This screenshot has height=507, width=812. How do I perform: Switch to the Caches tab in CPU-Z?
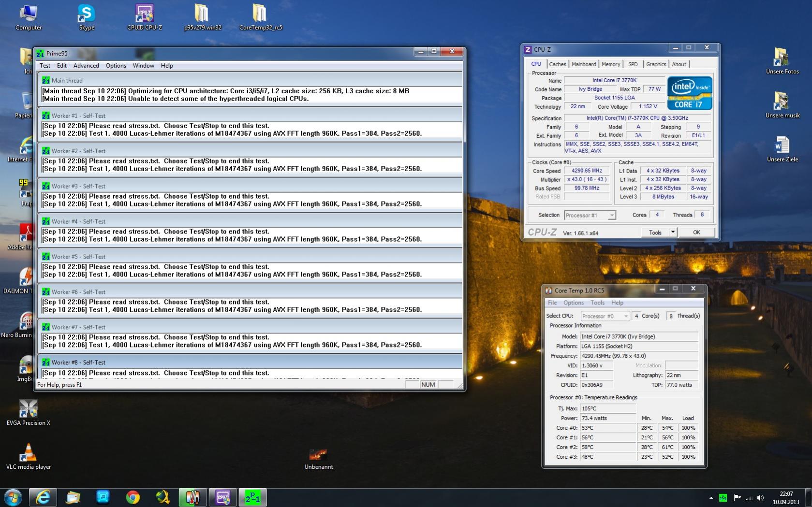tap(558, 64)
